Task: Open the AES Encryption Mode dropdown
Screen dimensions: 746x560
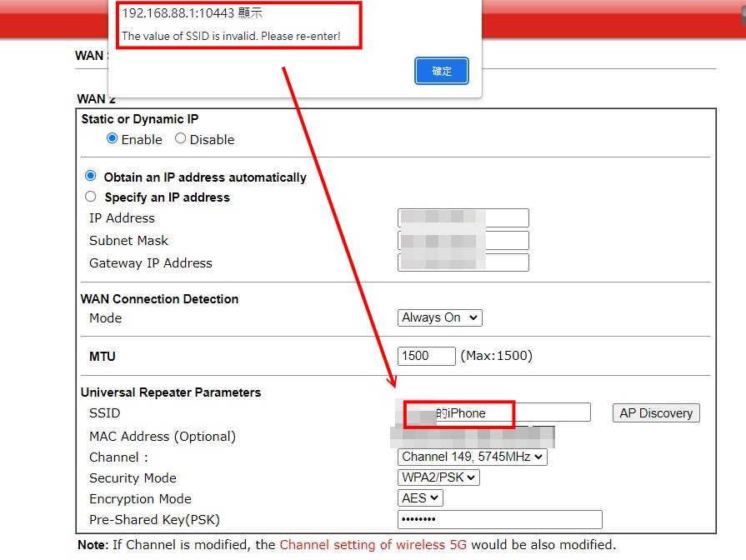Action: tap(420, 498)
